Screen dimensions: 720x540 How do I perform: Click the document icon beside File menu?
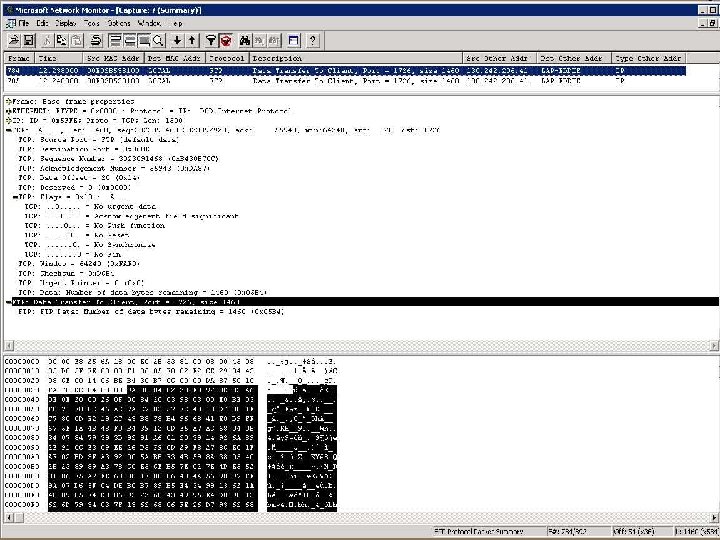(x=11, y=23)
